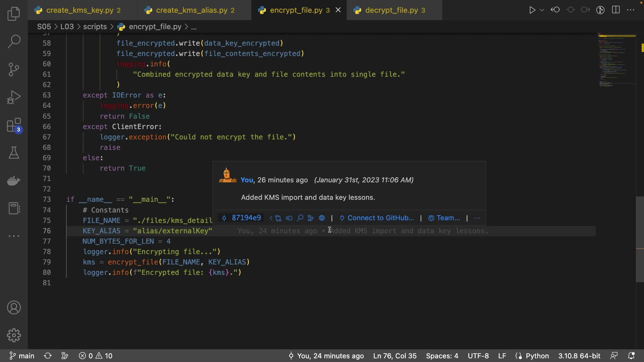
Task: Open the editor More Actions ellipsis menu
Action: [631, 10]
